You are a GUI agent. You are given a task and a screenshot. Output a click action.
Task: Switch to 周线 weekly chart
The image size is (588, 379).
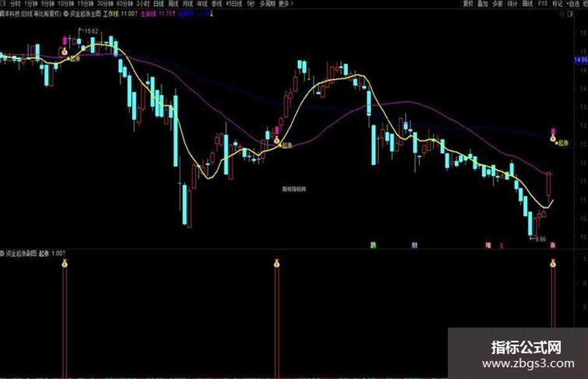coord(173,4)
